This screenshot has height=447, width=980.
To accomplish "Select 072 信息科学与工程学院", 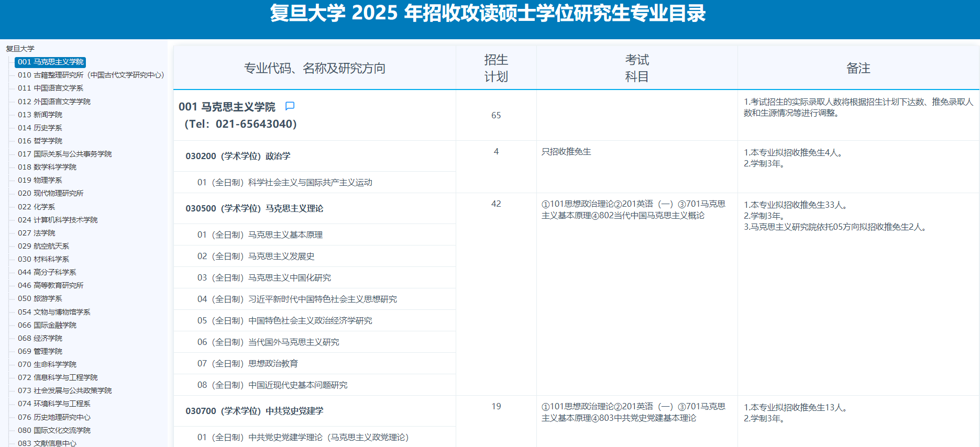I will pyautogui.click(x=58, y=377).
